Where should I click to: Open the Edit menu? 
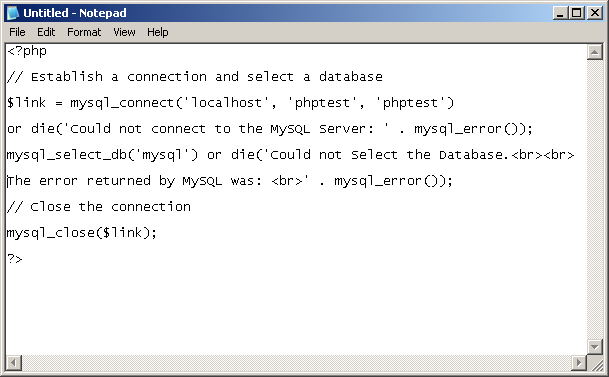(x=46, y=32)
